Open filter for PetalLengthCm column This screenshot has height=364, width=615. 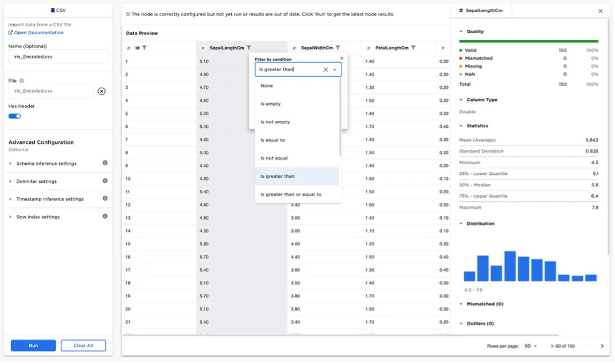pyautogui.click(x=414, y=48)
